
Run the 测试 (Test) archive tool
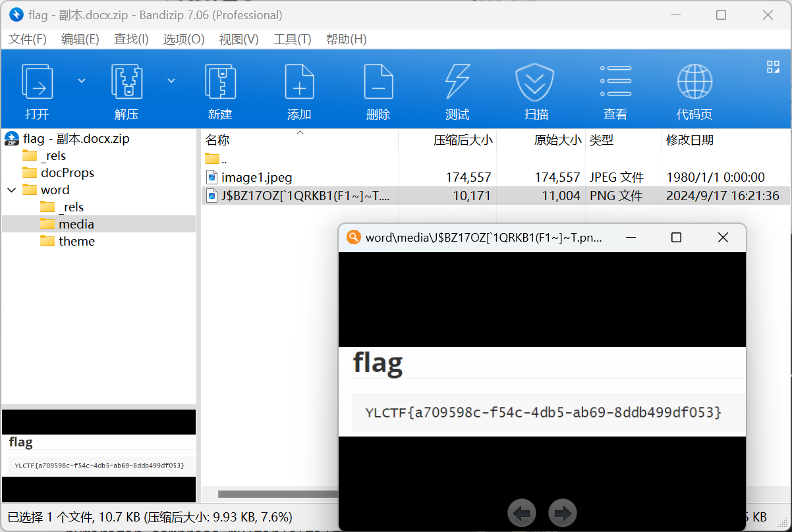pos(457,81)
